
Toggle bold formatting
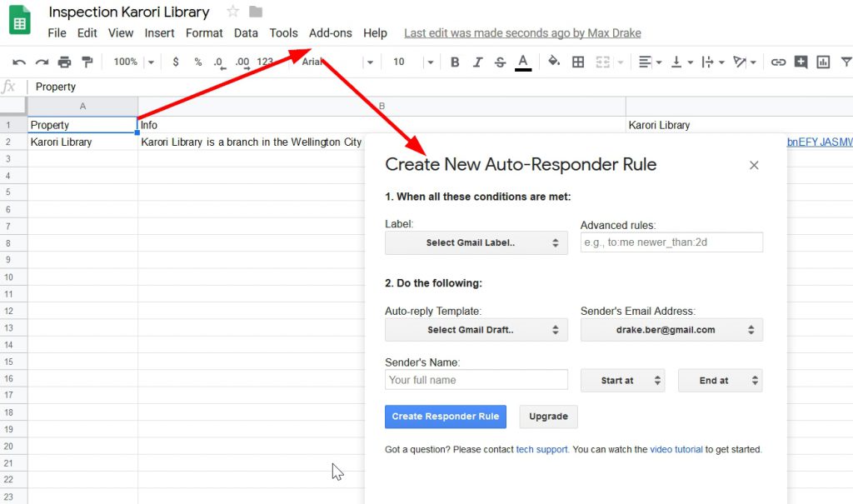pyautogui.click(x=455, y=62)
